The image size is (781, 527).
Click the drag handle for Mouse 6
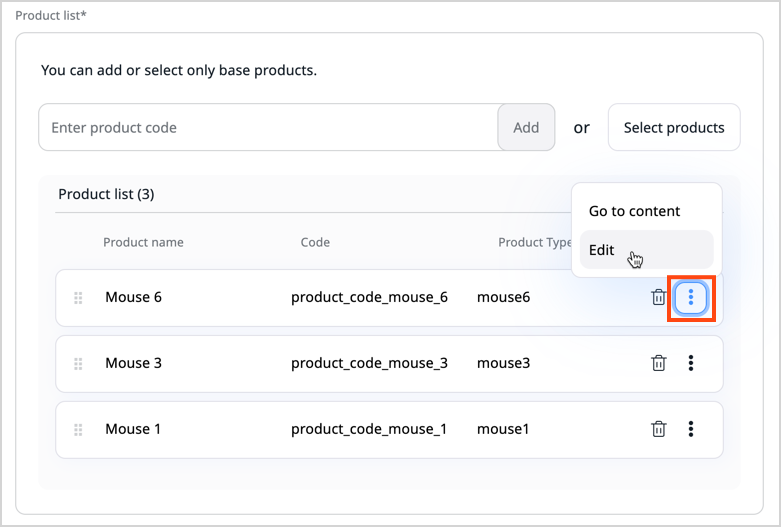click(78, 298)
